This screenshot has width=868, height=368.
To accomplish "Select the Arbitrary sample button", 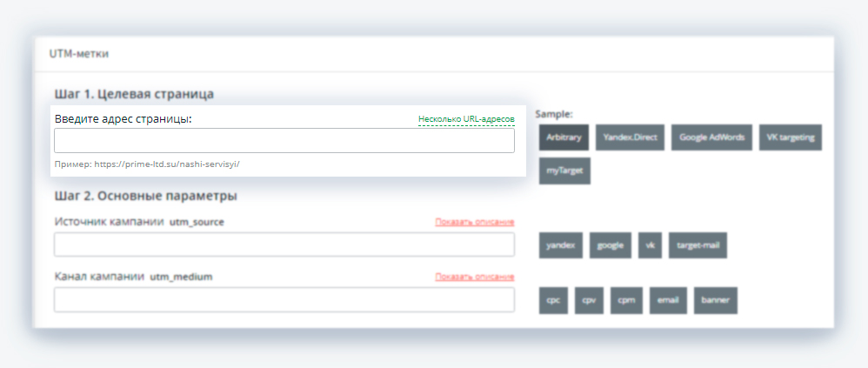I will click(564, 137).
